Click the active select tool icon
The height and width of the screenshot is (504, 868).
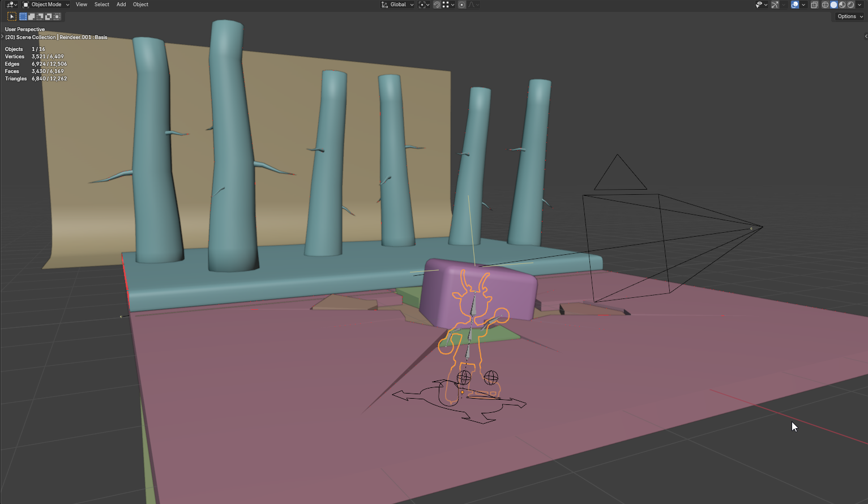tap(12, 17)
